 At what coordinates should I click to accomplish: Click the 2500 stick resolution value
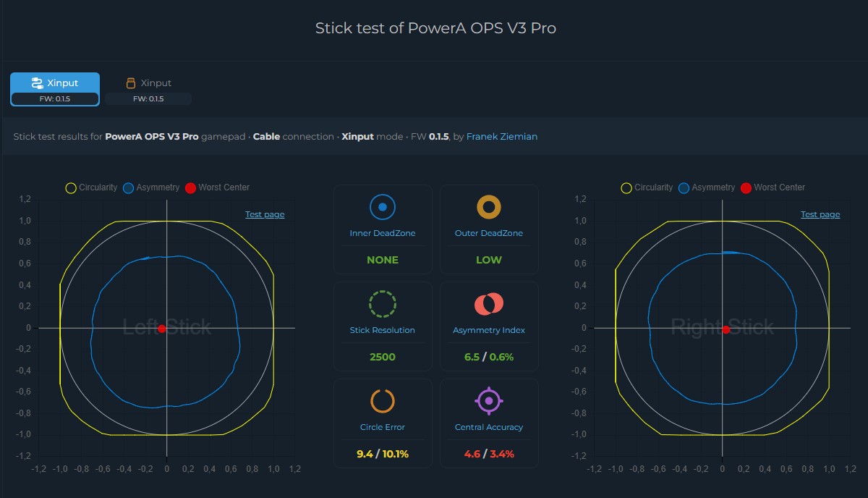[383, 357]
